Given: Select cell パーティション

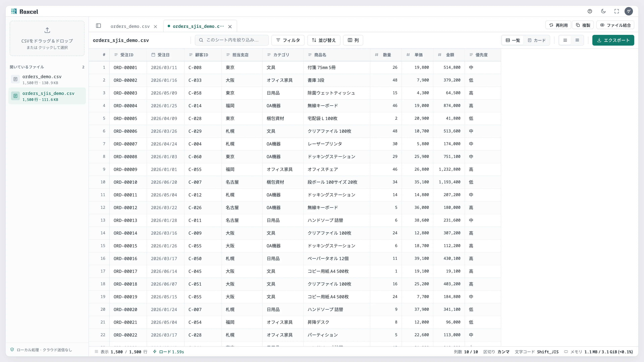Looking at the screenshot, I should point(337,335).
